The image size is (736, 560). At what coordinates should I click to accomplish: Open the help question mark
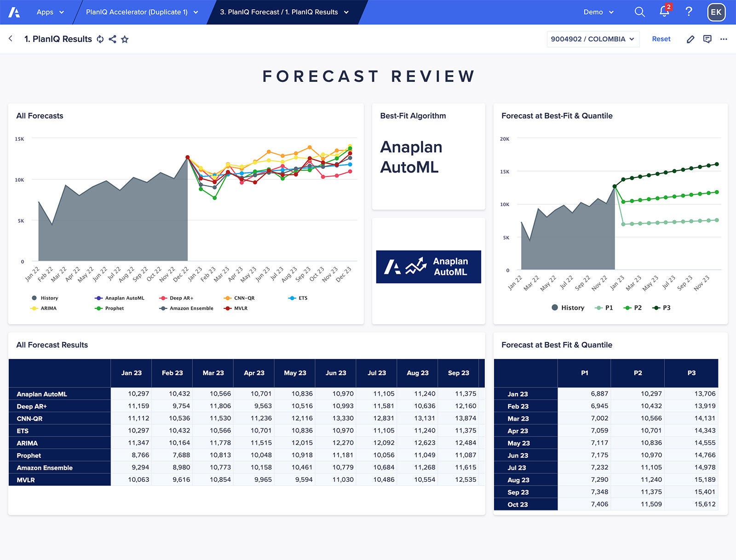tap(689, 12)
